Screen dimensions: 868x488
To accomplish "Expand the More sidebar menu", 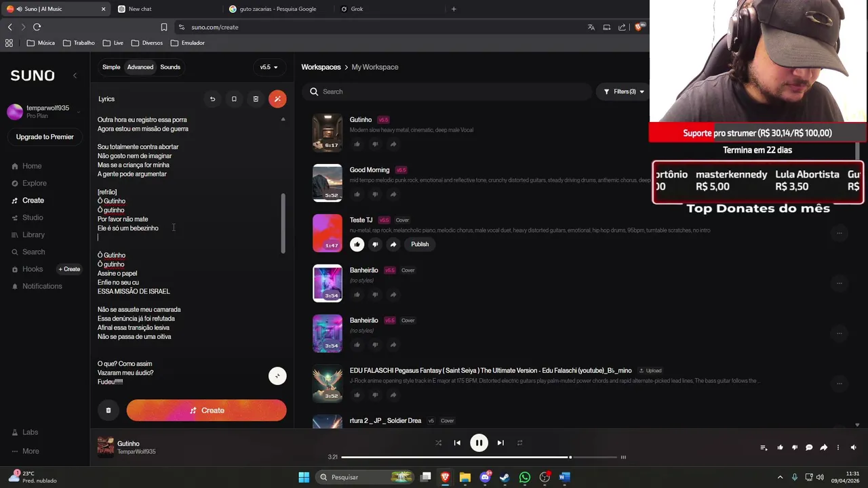I will point(25,451).
